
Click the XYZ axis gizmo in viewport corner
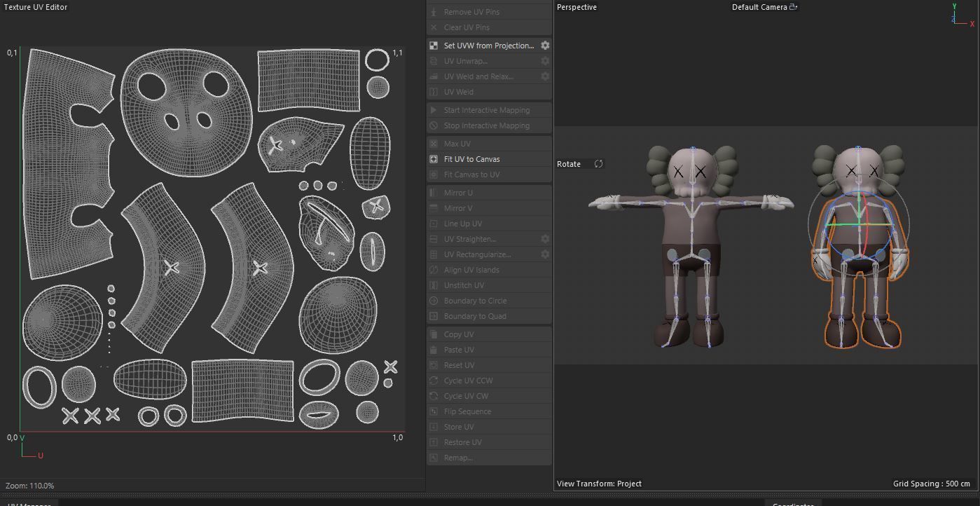(963, 14)
